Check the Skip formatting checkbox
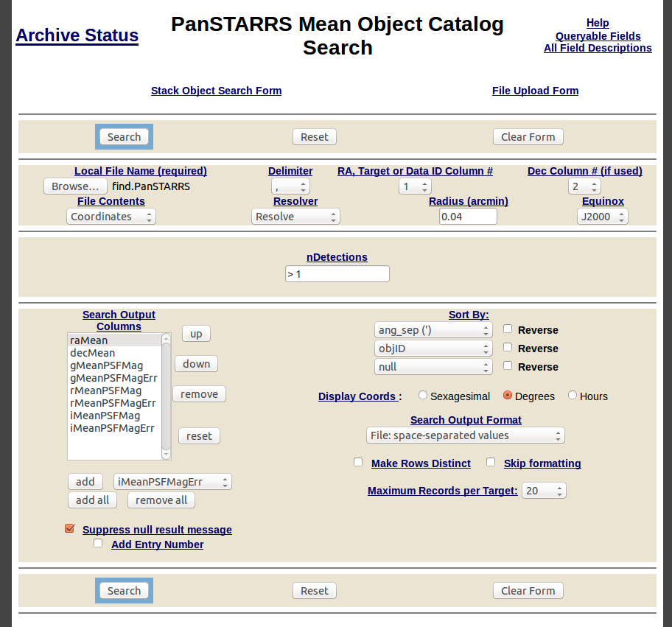The height and width of the screenshot is (627, 672). point(491,462)
